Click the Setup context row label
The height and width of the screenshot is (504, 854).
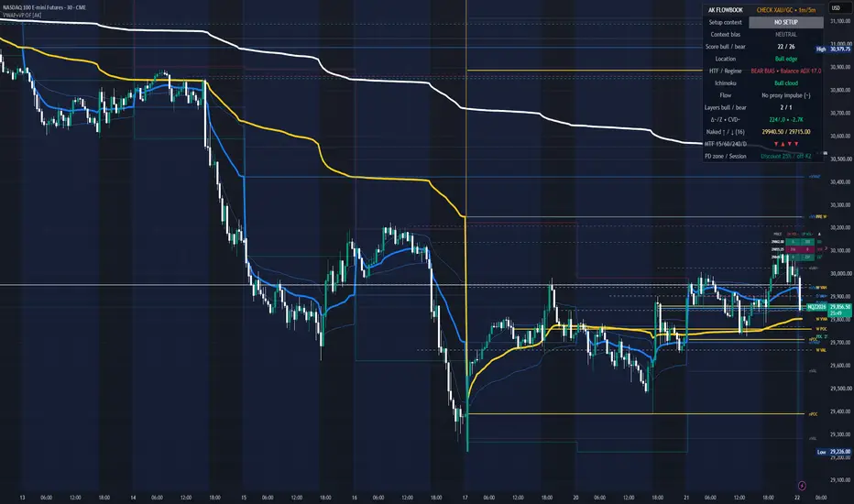coord(725,22)
